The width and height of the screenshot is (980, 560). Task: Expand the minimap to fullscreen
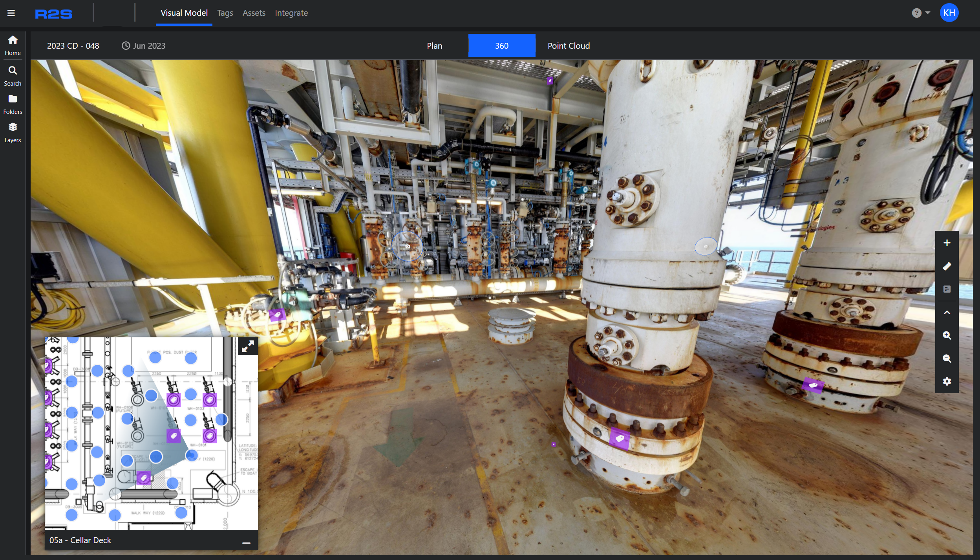click(x=248, y=346)
